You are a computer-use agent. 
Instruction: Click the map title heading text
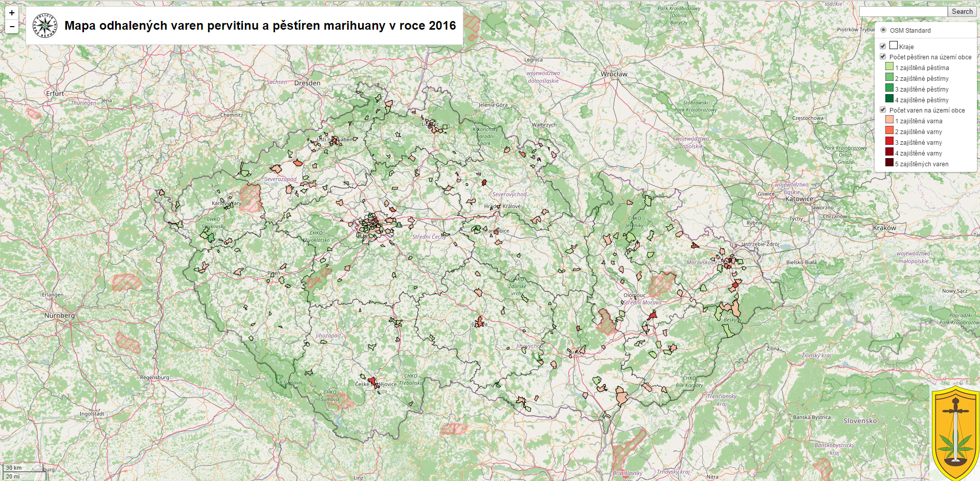(260, 26)
